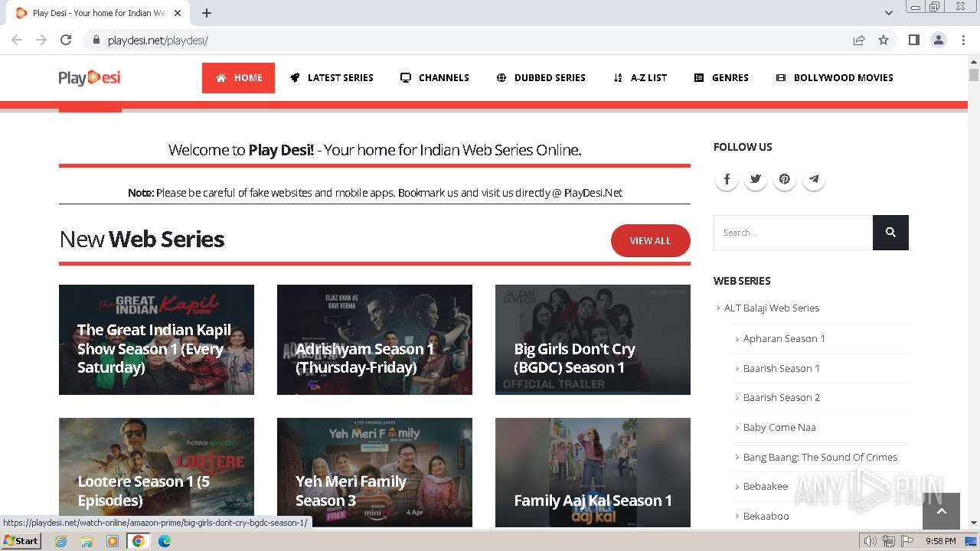Image resolution: width=980 pixels, height=551 pixels.
Task: Go to the Home menu item
Action: click(238, 78)
